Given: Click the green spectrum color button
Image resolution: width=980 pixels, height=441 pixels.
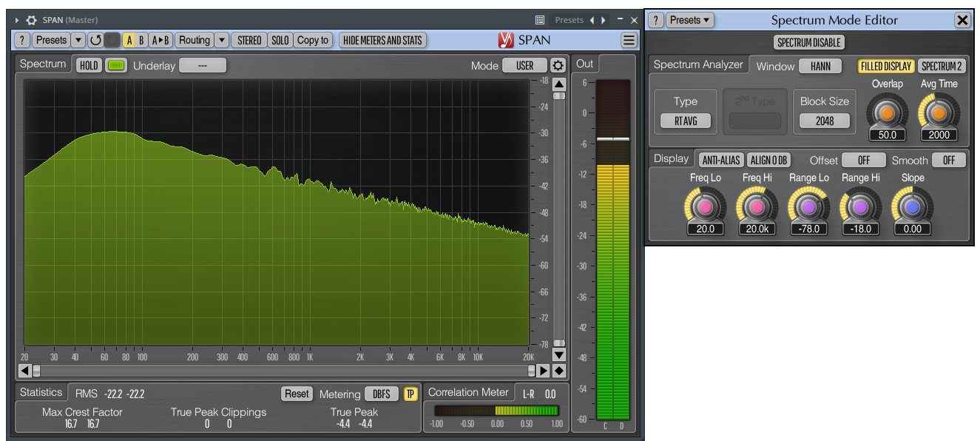Looking at the screenshot, I should (x=115, y=65).
